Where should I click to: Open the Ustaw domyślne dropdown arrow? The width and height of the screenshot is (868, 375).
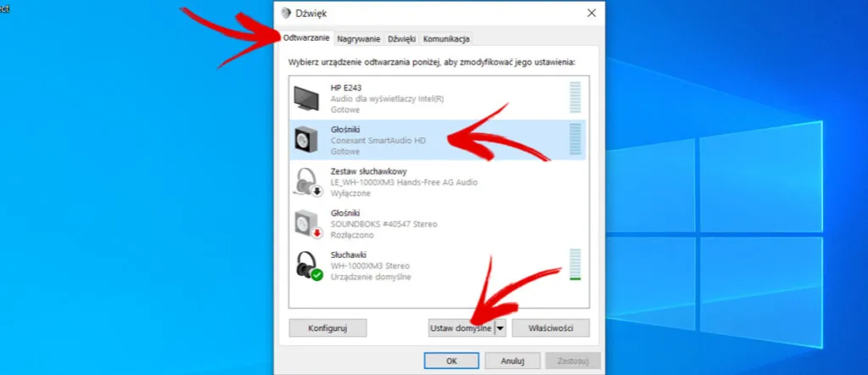[x=500, y=328]
